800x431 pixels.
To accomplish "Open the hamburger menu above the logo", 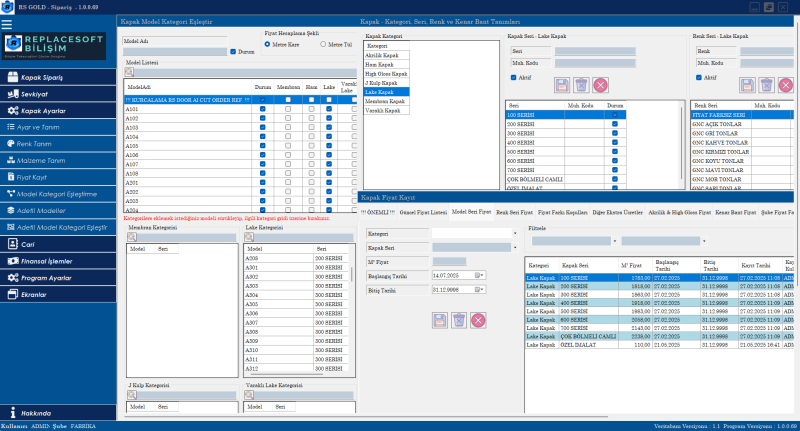I will (x=7, y=24).
